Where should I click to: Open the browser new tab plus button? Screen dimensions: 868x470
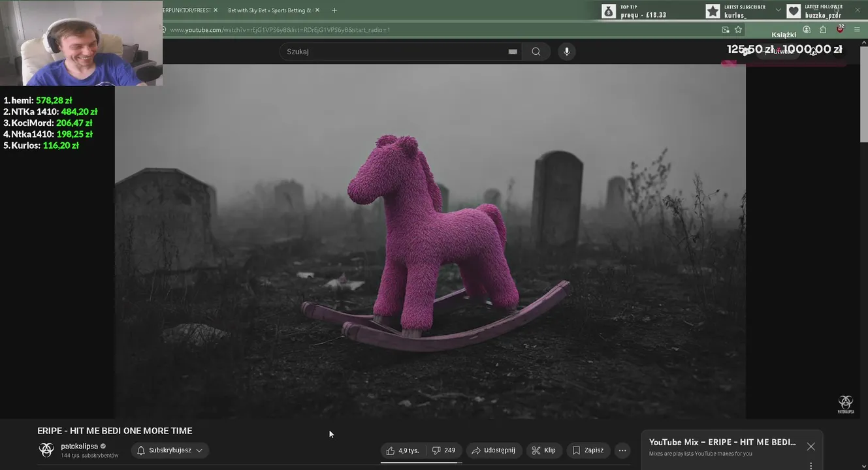334,10
